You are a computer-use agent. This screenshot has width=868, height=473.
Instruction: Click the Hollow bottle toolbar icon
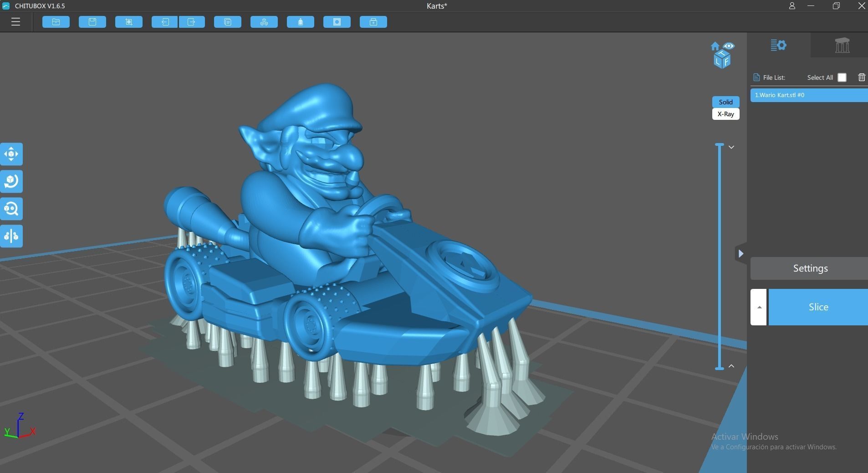(301, 22)
